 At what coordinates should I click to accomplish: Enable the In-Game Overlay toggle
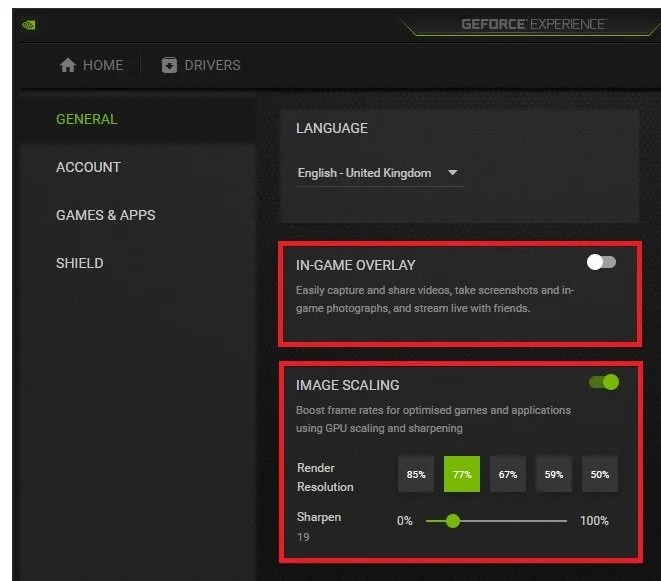click(x=602, y=263)
